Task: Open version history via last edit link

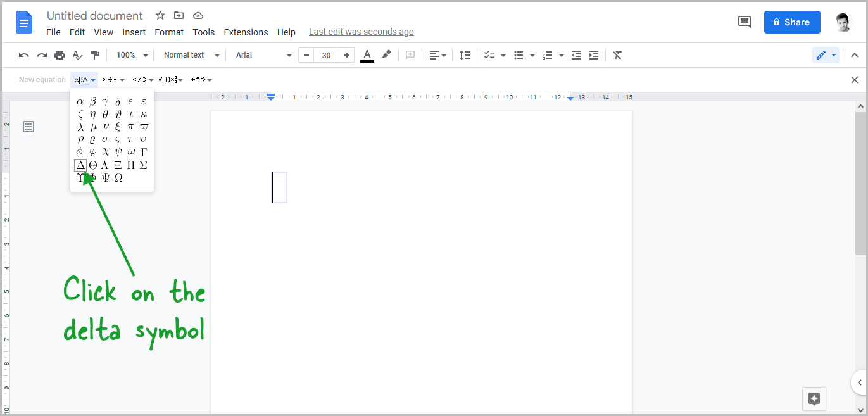Action: tap(361, 32)
